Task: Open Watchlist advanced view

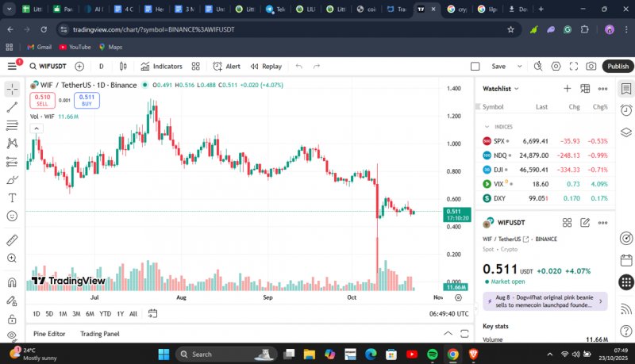Action: 585,89
